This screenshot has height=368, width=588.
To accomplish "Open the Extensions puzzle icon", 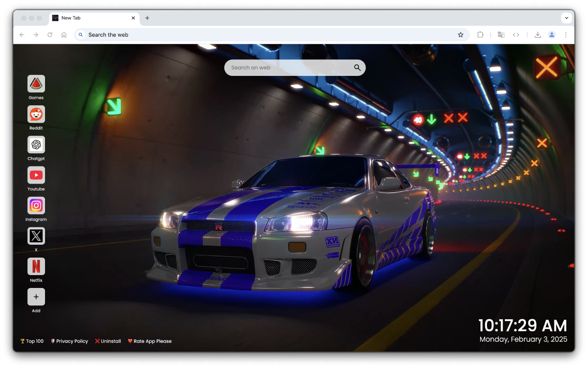I will tap(480, 34).
